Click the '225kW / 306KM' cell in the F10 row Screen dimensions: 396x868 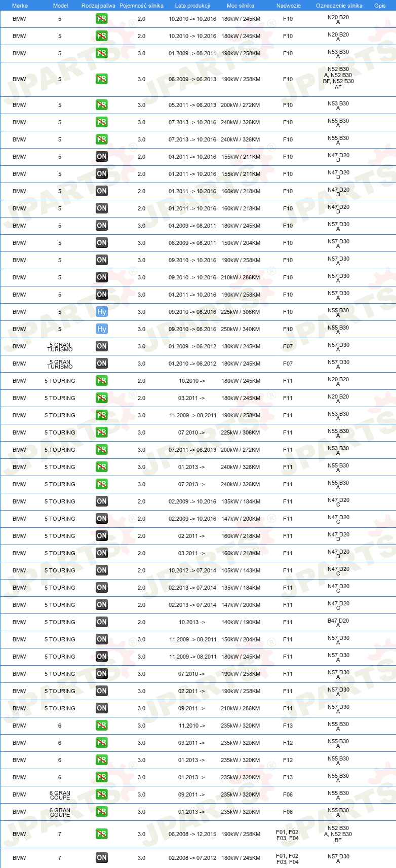(241, 312)
